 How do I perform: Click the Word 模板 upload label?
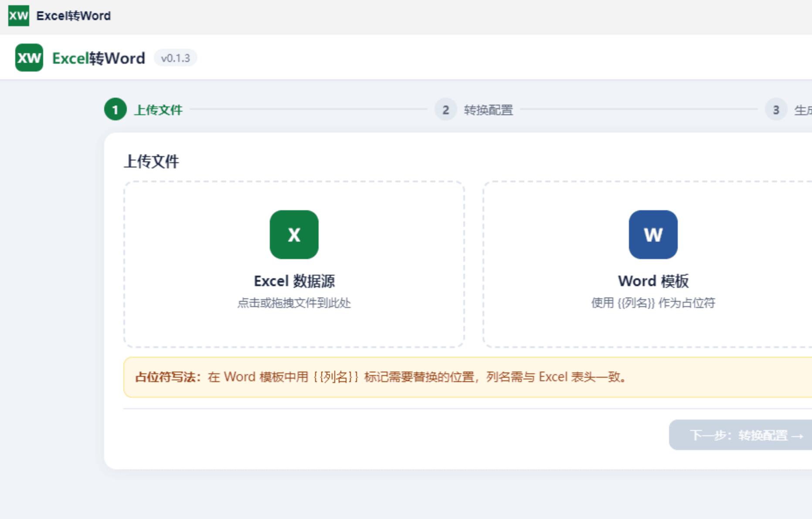pos(653,281)
